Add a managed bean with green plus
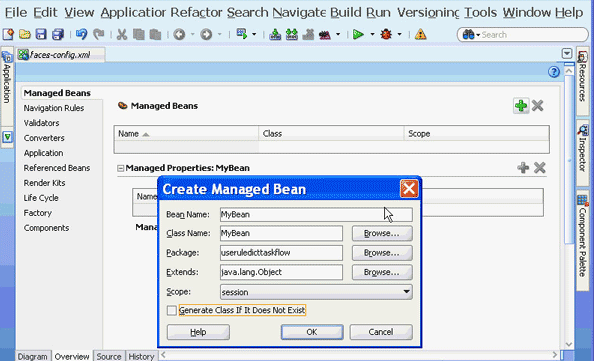The image size is (594, 361). [x=521, y=106]
